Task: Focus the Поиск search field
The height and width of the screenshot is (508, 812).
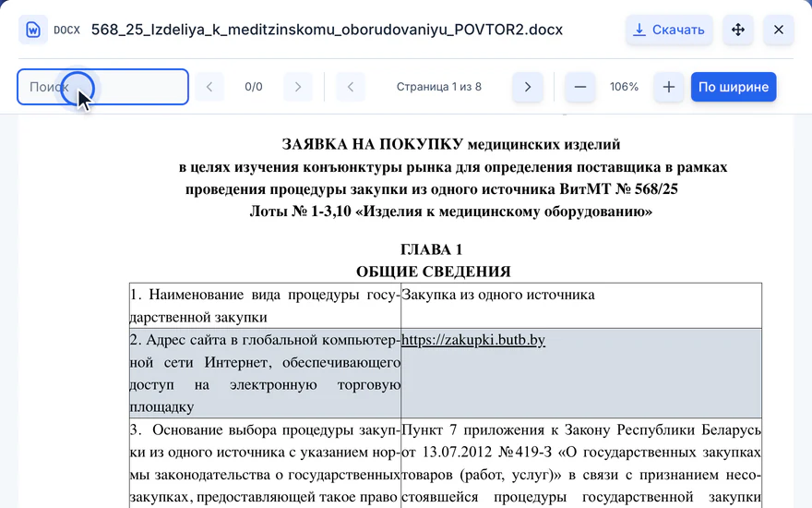Action: pos(102,87)
